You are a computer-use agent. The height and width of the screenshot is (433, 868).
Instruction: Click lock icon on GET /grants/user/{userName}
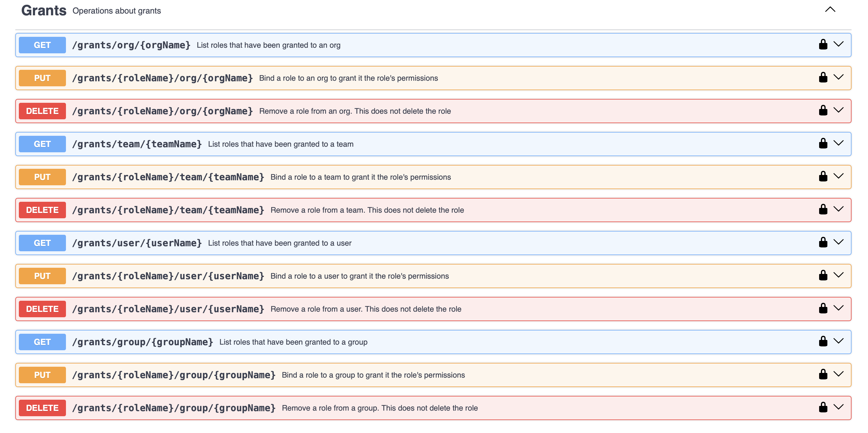(x=823, y=243)
